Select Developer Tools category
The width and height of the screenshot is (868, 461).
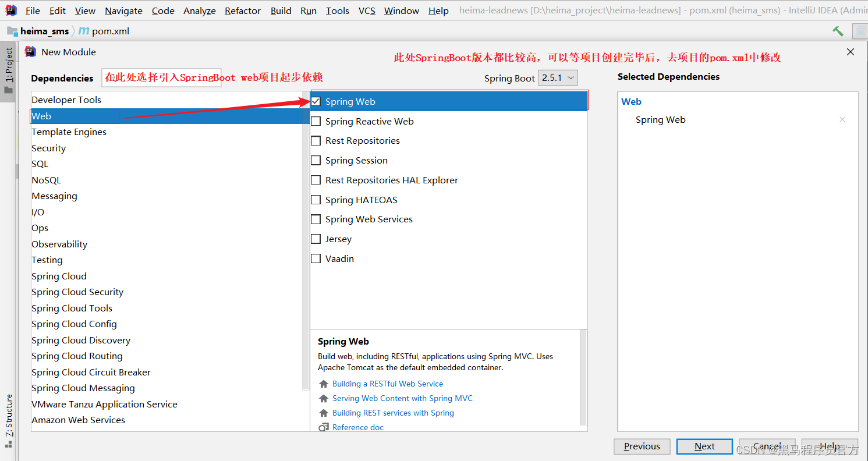click(x=166, y=100)
